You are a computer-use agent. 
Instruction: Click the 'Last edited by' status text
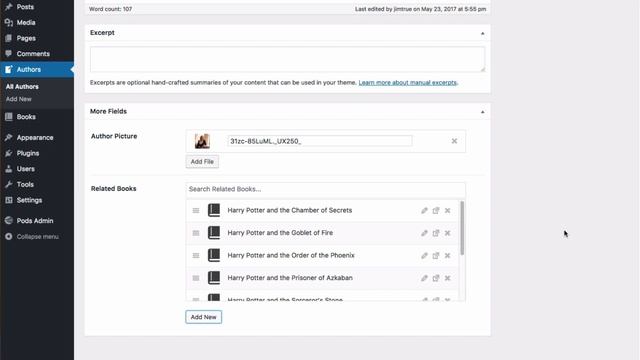(420, 9)
